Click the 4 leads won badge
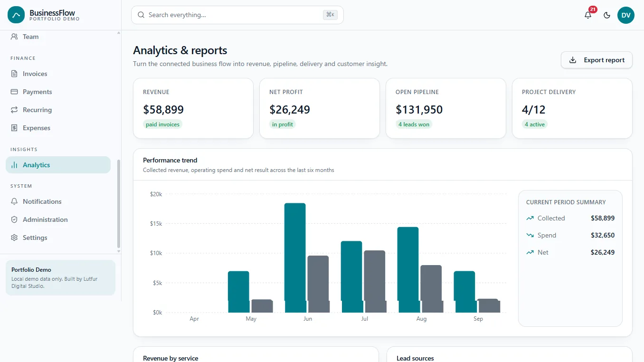The height and width of the screenshot is (362, 644). (x=414, y=124)
